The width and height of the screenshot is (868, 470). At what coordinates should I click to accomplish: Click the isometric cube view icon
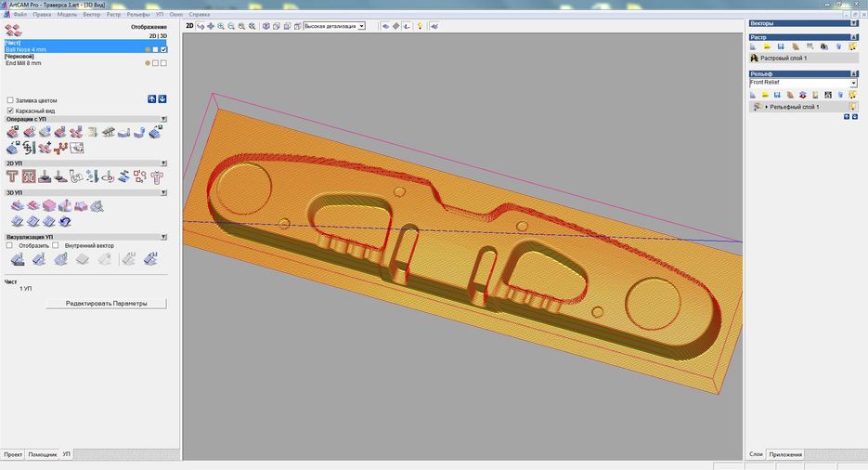pos(266,26)
